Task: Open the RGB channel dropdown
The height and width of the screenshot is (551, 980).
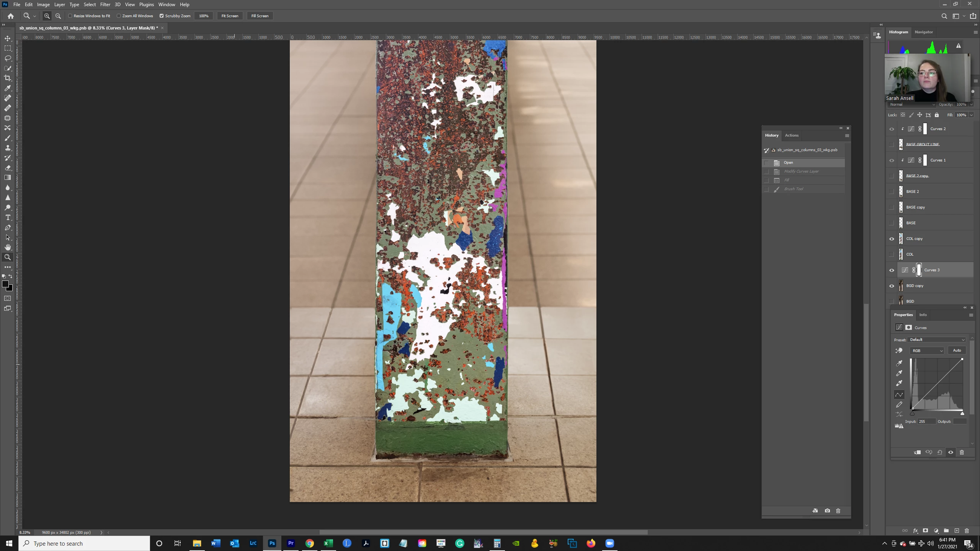Action: tap(927, 350)
